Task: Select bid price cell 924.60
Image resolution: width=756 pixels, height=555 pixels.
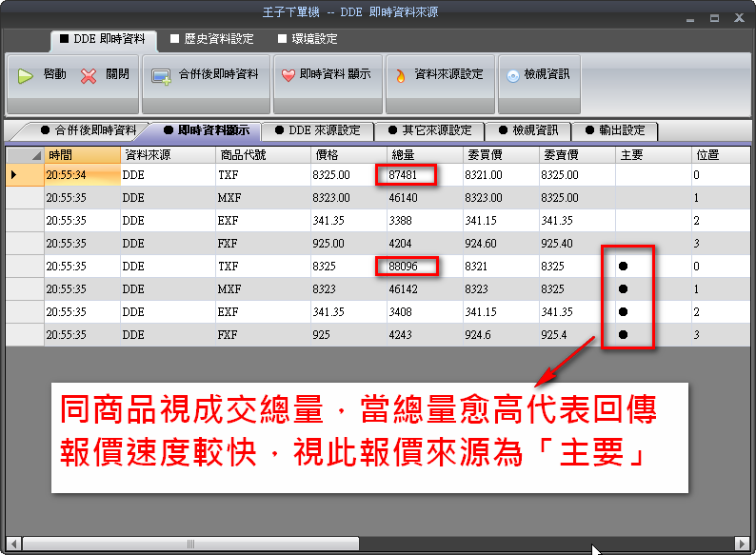Action: pos(502,243)
